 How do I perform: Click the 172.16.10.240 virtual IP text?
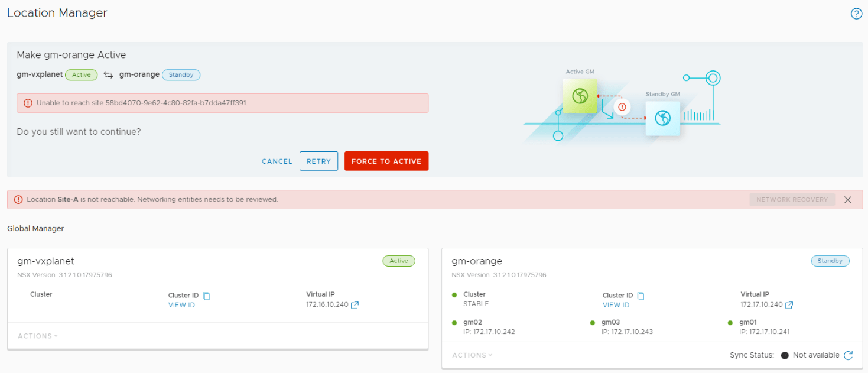click(327, 305)
